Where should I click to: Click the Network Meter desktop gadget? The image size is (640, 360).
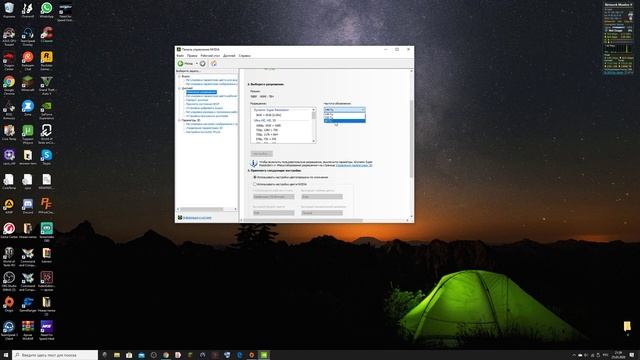pyautogui.click(x=618, y=38)
